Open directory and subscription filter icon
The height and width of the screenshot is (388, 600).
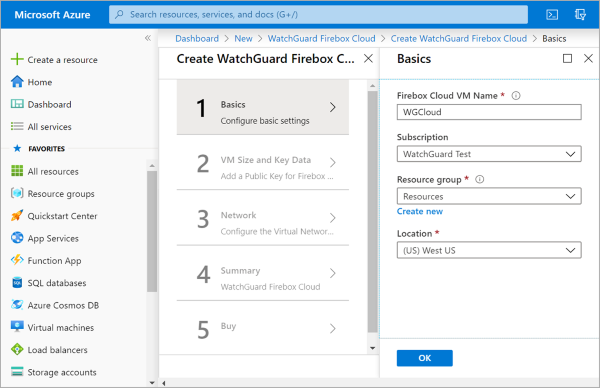[580, 15]
